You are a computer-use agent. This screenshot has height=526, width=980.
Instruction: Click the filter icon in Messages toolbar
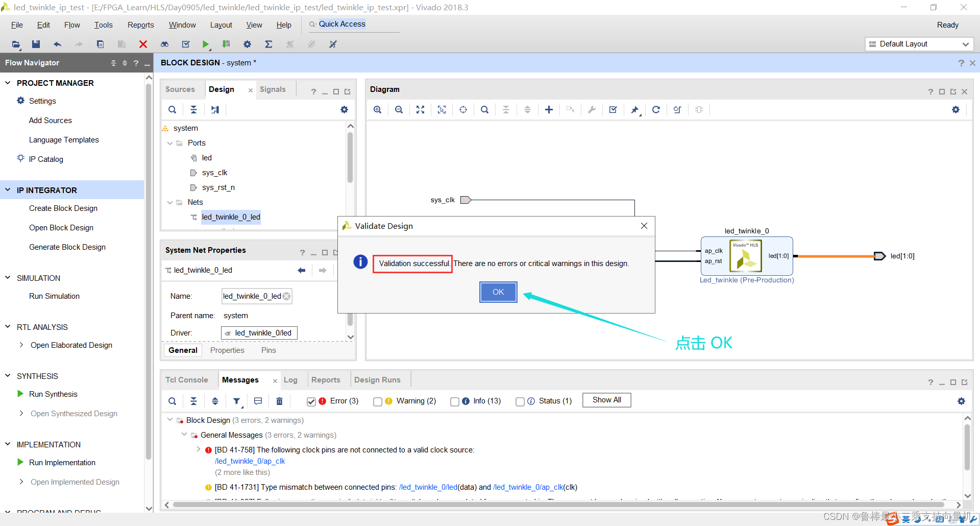[236, 401]
